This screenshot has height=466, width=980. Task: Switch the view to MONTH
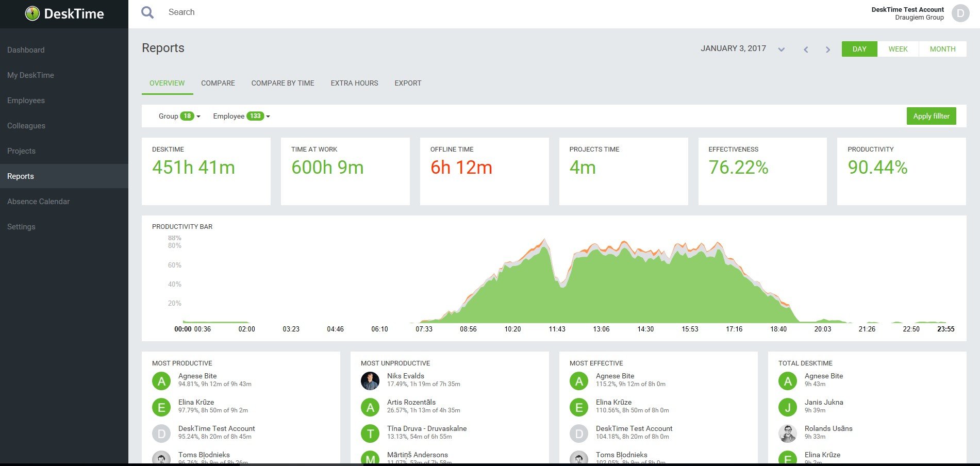pyautogui.click(x=942, y=49)
